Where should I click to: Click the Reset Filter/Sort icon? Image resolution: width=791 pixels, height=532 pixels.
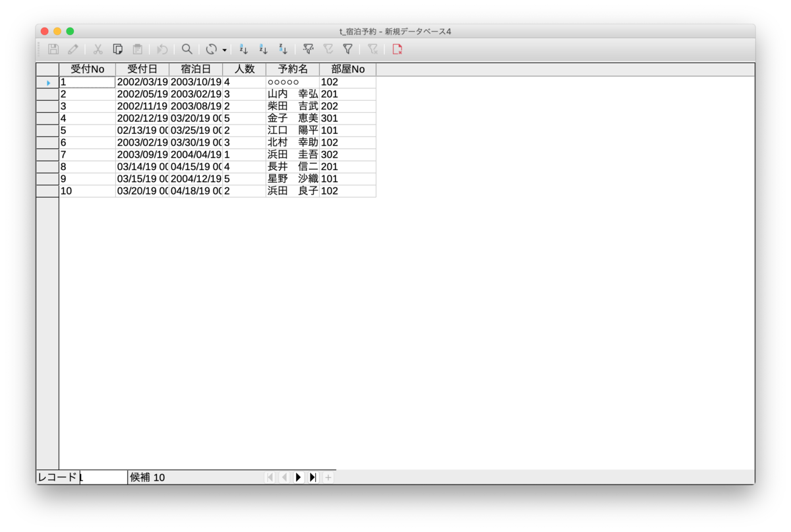[372, 49]
